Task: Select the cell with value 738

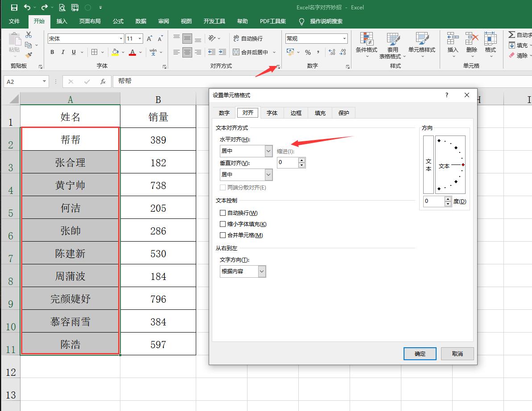Action: click(x=158, y=185)
